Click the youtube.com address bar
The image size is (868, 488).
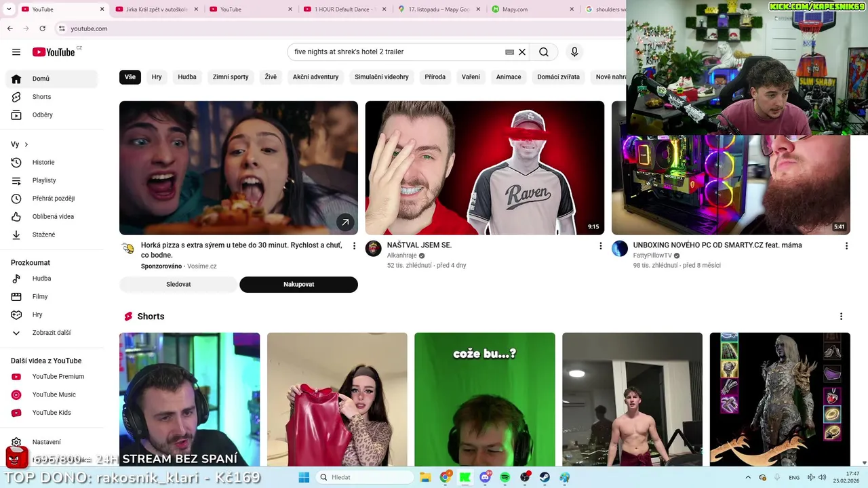pos(339,28)
